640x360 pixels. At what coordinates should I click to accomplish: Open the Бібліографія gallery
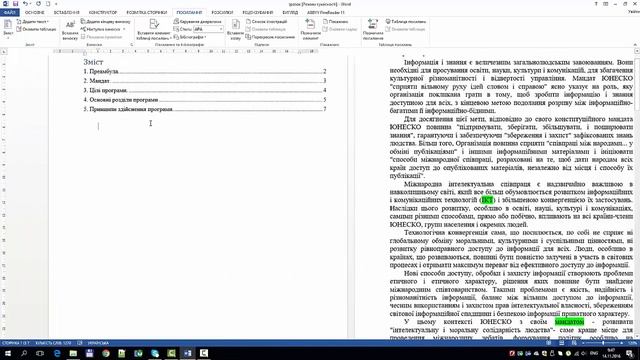(190, 37)
